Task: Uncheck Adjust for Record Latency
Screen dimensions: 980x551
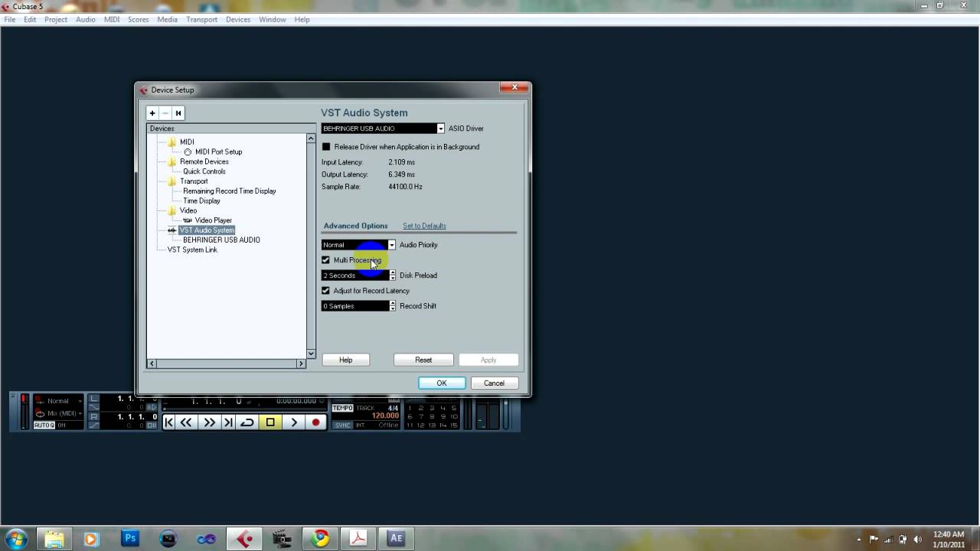Action: tap(325, 291)
